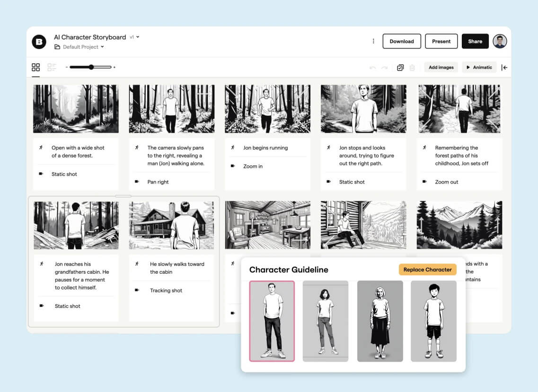Select the elderly woman character
The height and width of the screenshot is (392, 538).
pyautogui.click(x=380, y=321)
